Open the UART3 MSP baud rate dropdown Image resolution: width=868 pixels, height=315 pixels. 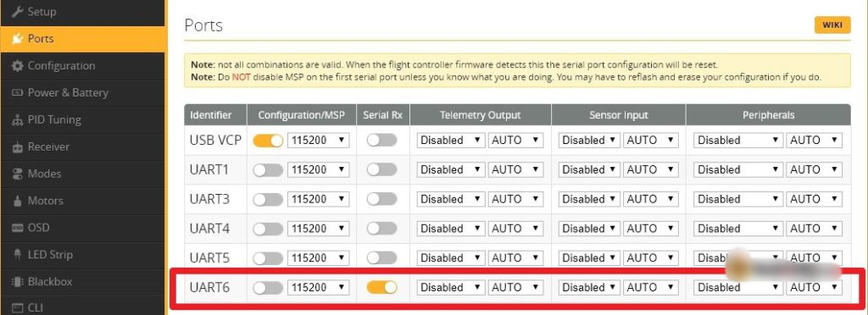click(319, 199)
